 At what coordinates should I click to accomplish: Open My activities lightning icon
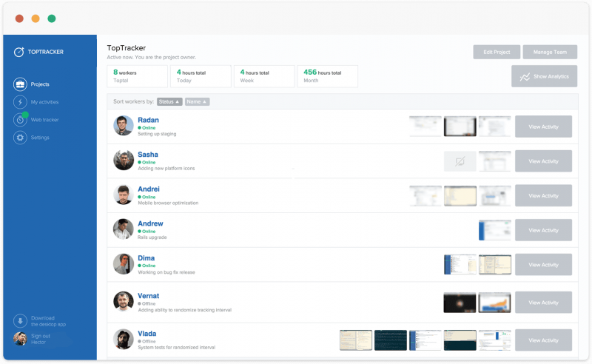(20, 102)
